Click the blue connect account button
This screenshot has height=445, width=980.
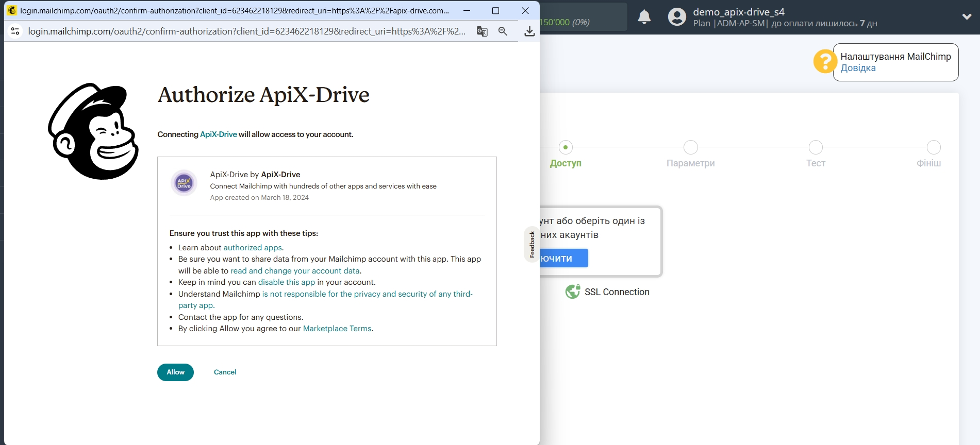[x=564, y=259]
